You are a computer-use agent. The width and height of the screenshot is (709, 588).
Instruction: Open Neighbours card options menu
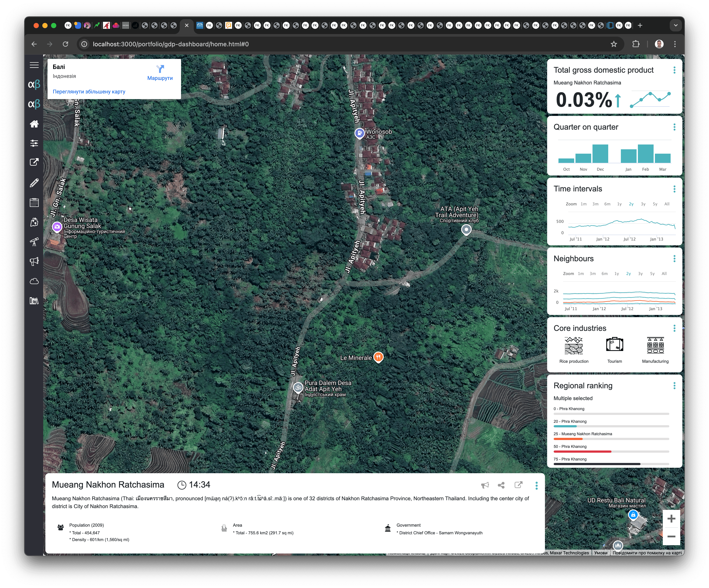(x=674, y=259)
